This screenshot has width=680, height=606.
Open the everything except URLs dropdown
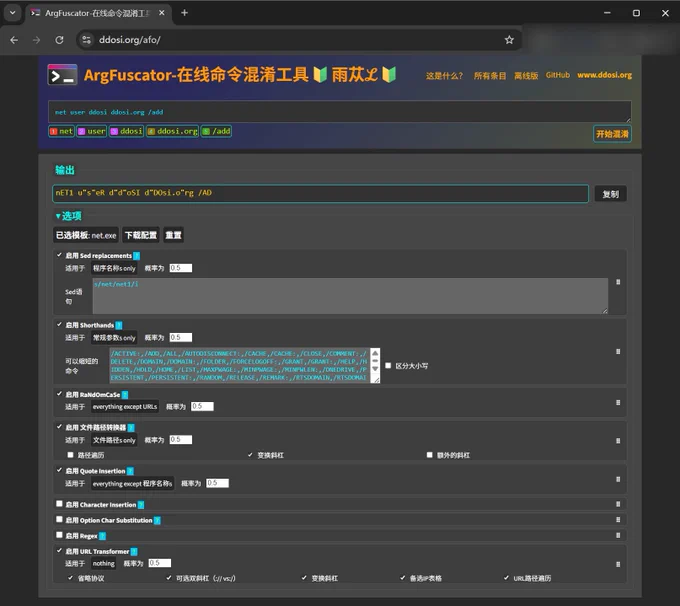click(x=125, y=407)
